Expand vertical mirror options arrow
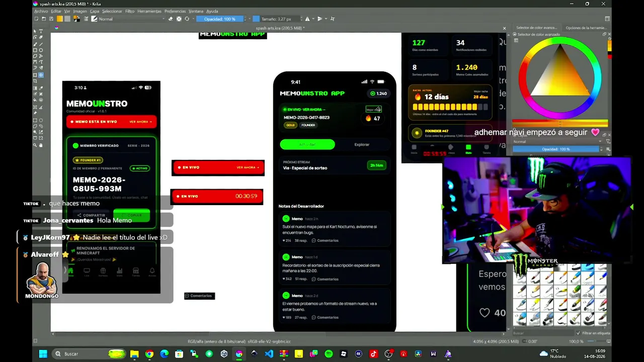644x362 pixels. pos(326,19)
